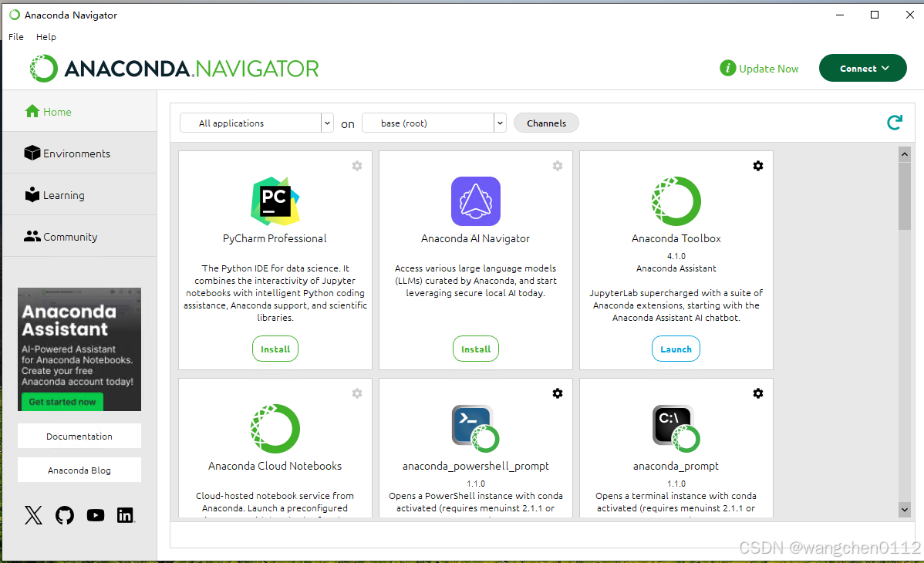Click the anaconda_powershell_prompt title text
This screenshot has width=924, height=563.
pyautogui.click(x=476, y=466)
